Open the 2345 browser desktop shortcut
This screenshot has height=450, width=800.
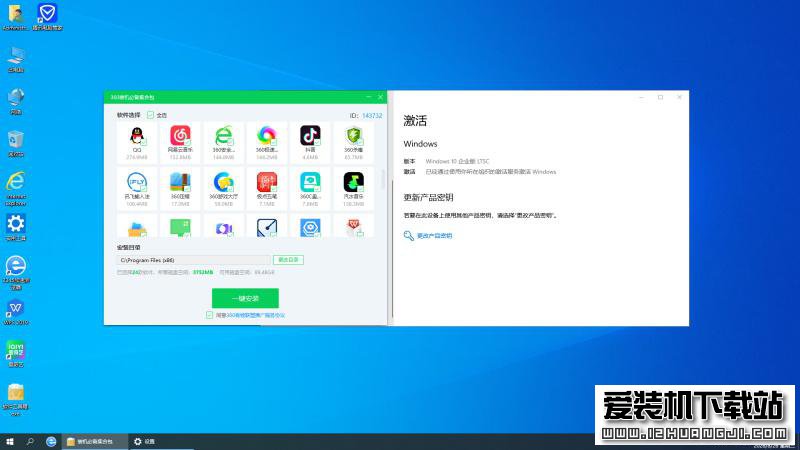16,272
